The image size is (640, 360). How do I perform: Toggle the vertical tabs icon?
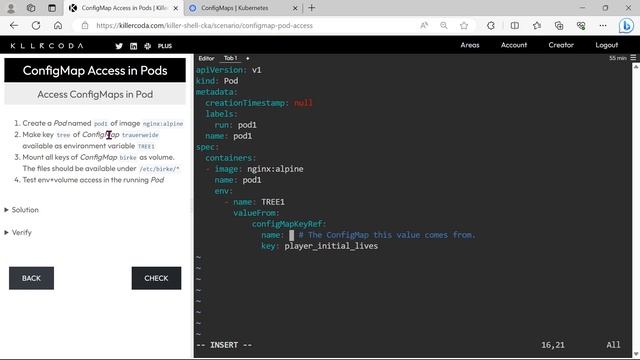[52, 8]
